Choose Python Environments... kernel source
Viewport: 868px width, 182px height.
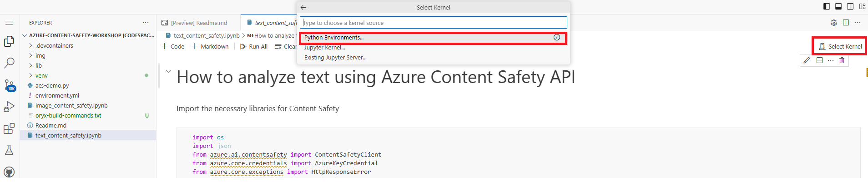[x=433, y=38]
